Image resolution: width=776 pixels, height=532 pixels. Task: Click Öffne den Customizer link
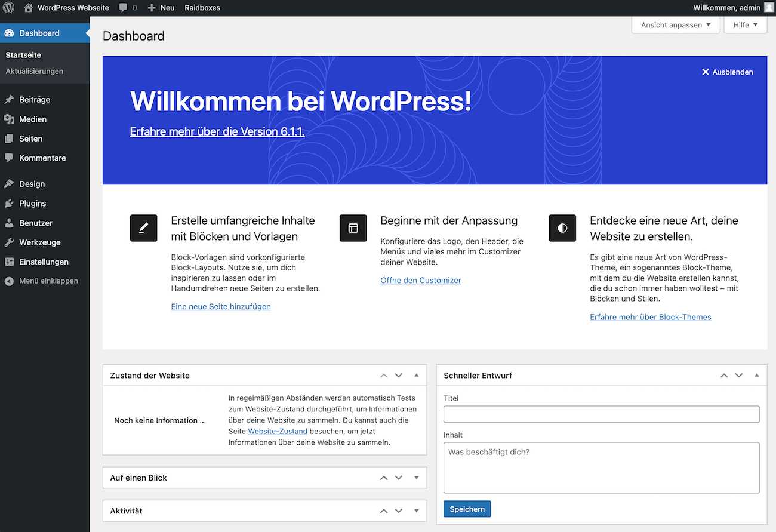[421, 280]
